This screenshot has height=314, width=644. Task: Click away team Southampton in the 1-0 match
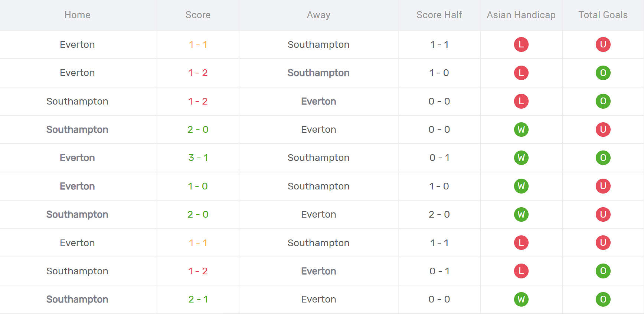(x=318, y=186)
